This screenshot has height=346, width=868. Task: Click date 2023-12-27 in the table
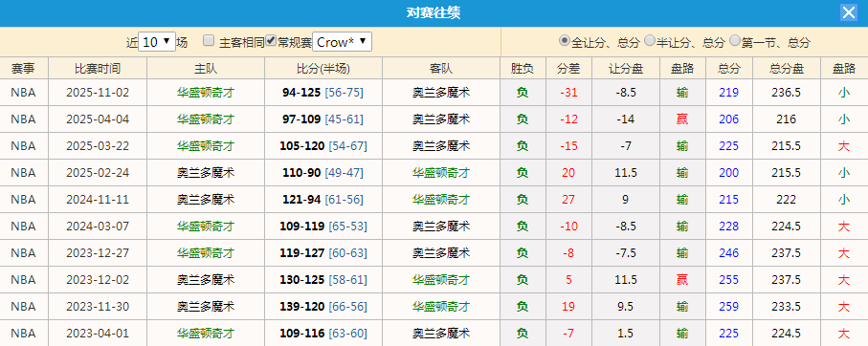tap(98, 253)
